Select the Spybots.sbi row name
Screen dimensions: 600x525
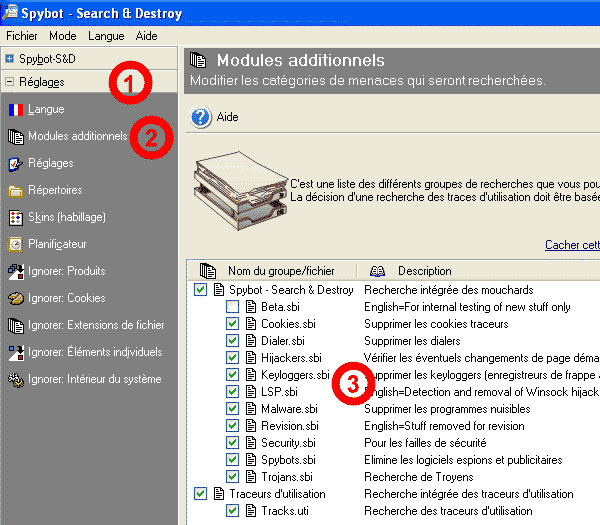pyautogui.click(x=288, y=460)
